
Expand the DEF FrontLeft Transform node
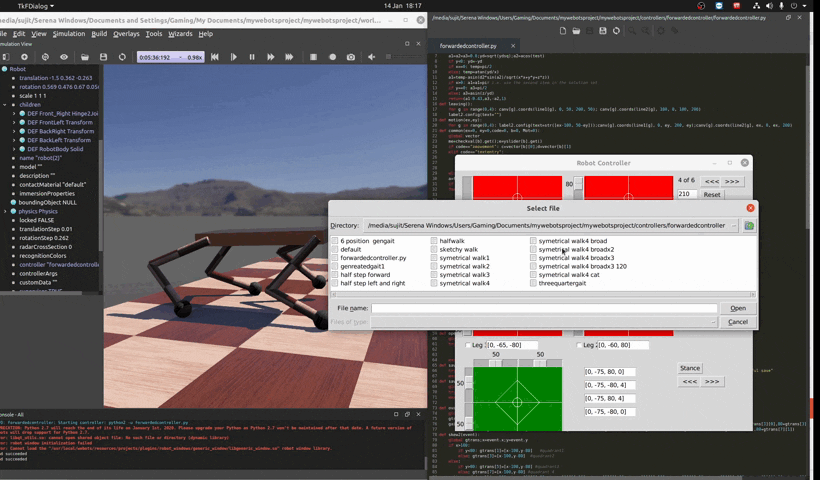click(x=14, y=122)
